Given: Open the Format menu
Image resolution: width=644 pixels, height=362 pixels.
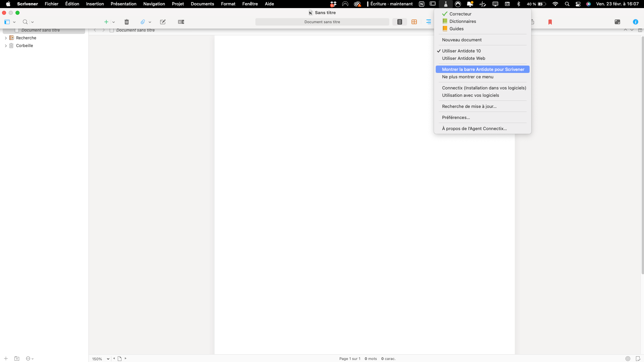Looking at the screenshot, I should pyautogui.click(x=228, y=4).
